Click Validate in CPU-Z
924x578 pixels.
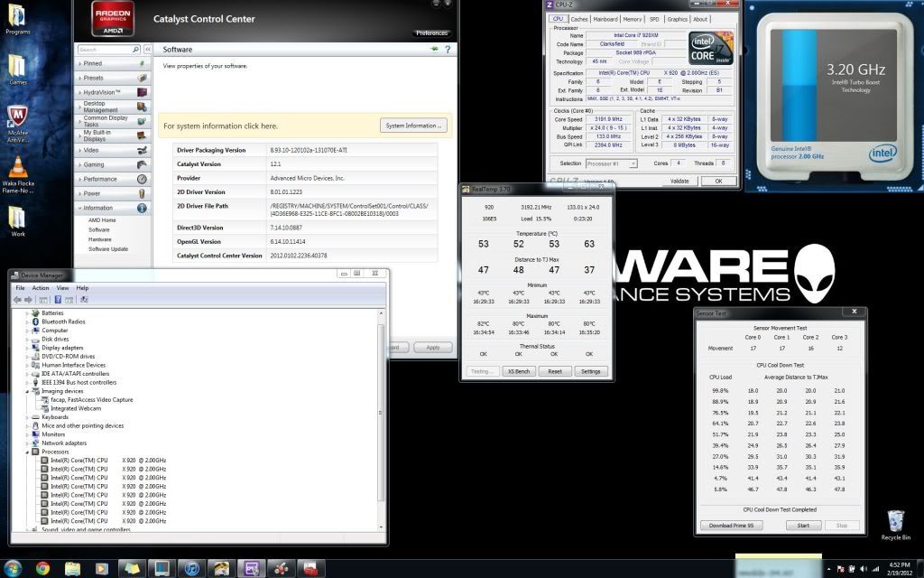[x=679, y=181]
